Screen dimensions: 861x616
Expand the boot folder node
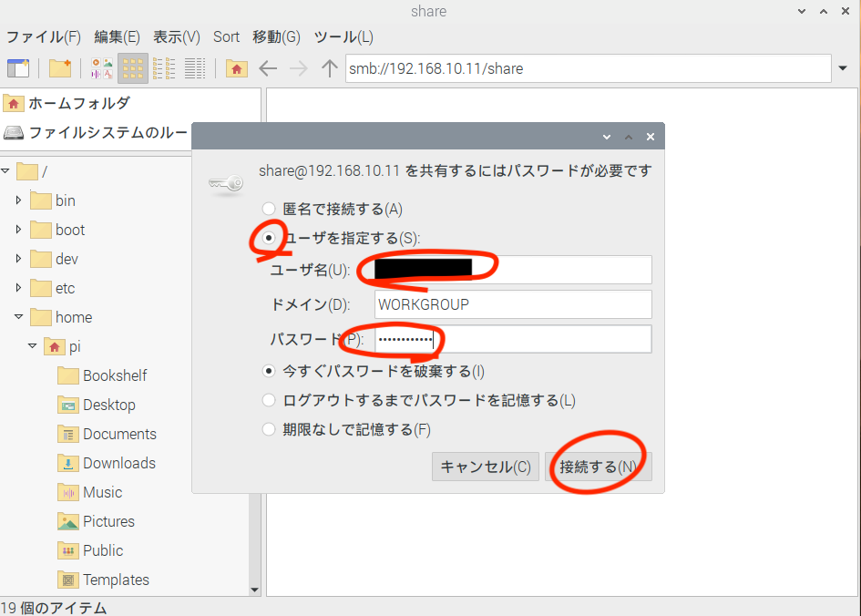tap(18, 230)
